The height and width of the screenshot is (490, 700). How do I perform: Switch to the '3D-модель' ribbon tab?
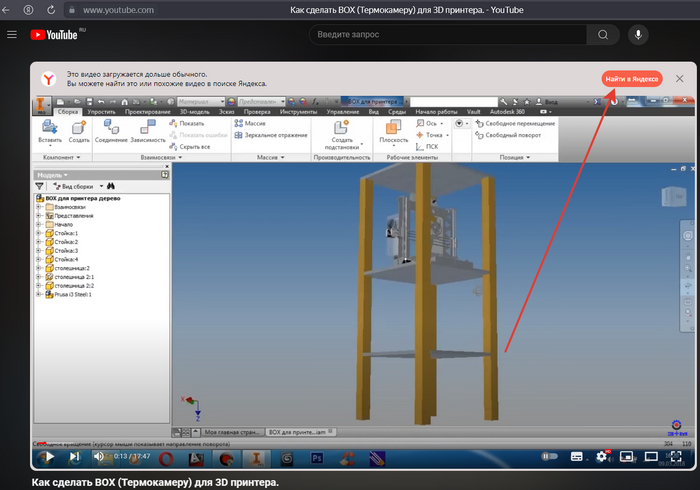click(x=195, y=112)
